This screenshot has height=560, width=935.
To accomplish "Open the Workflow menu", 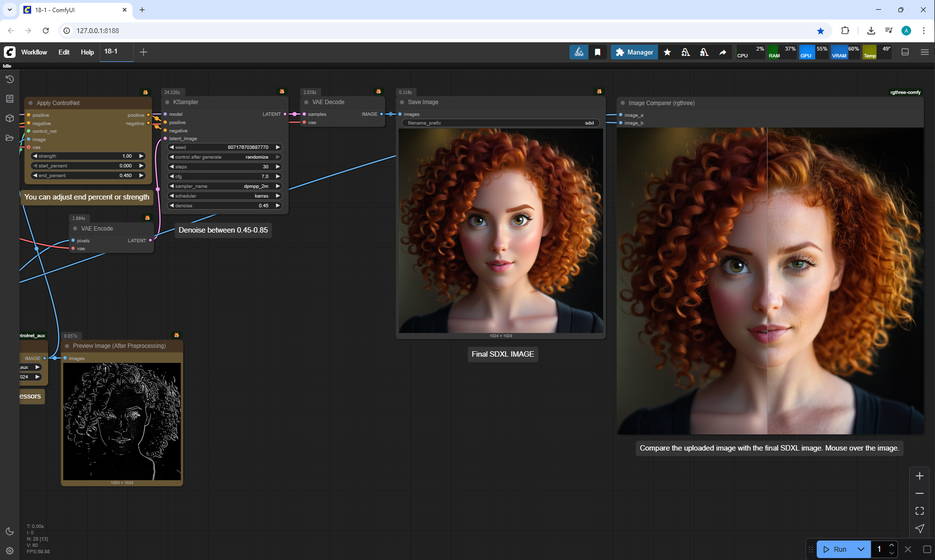I will click(34, 52).
